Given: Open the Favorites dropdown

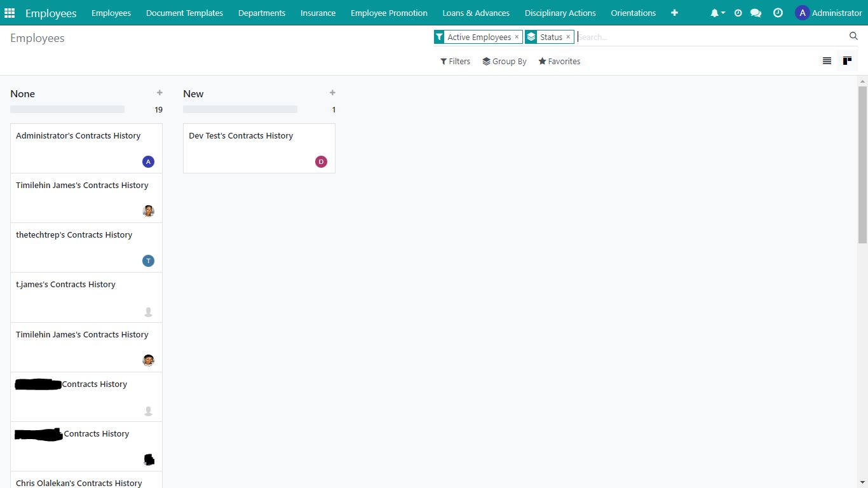Looking at the screenshot, I should [x=559, y=61].
